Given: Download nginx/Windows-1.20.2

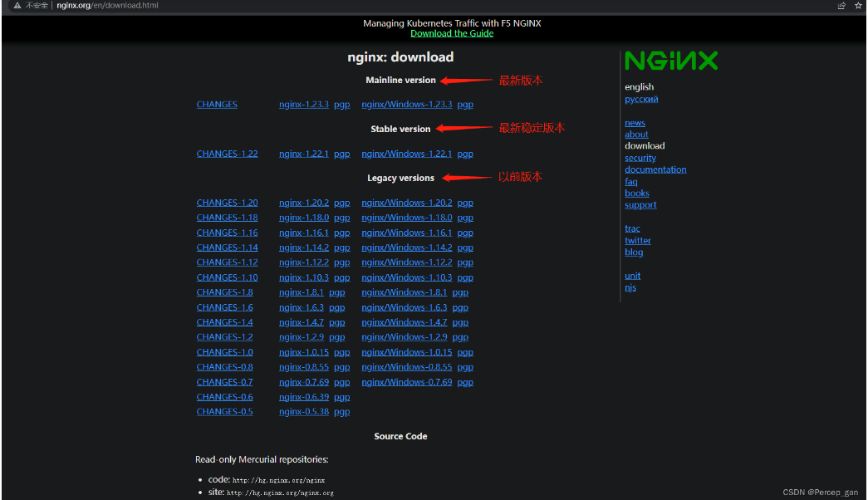Looking at the screenshot, I should [407, 203].
